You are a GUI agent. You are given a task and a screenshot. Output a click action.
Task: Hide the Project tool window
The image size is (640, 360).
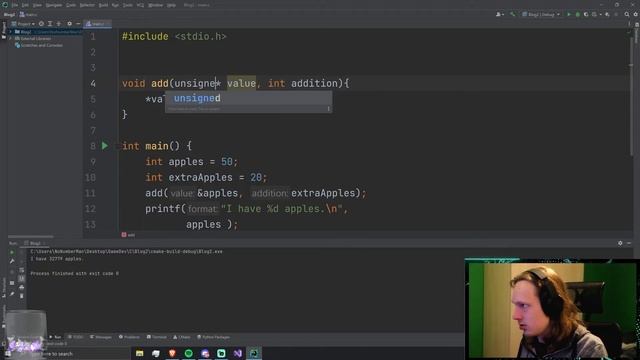pos(78,24)
